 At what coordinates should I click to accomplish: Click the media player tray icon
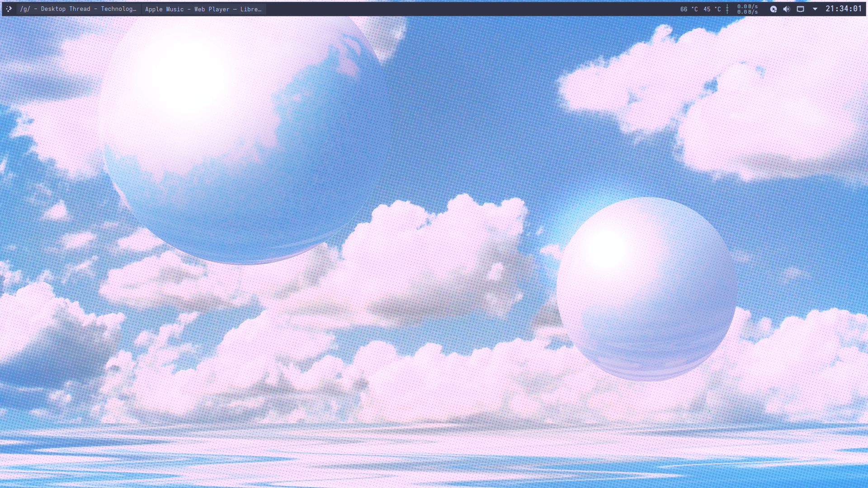774,9
